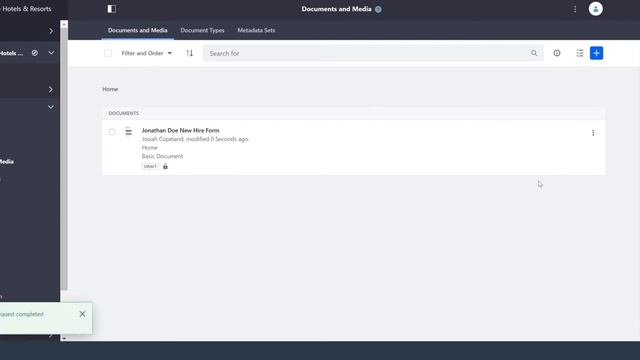Click the search magnifier icon

534,53
